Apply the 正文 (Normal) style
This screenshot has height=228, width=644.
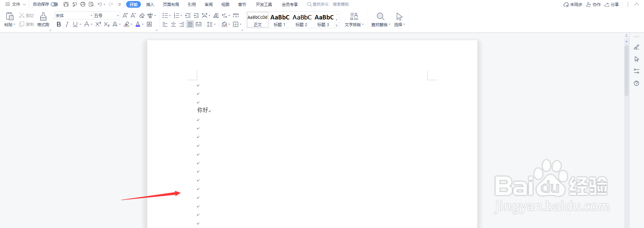258,20
